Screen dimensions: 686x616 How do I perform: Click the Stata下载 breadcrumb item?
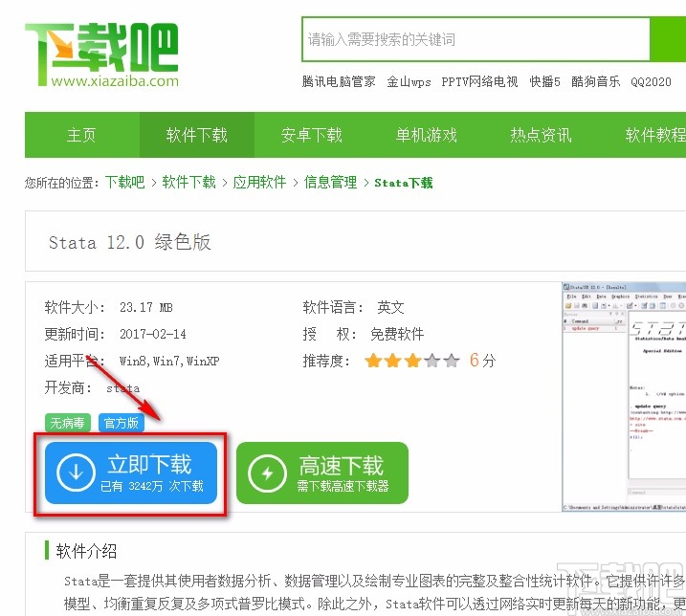[404, 183]
